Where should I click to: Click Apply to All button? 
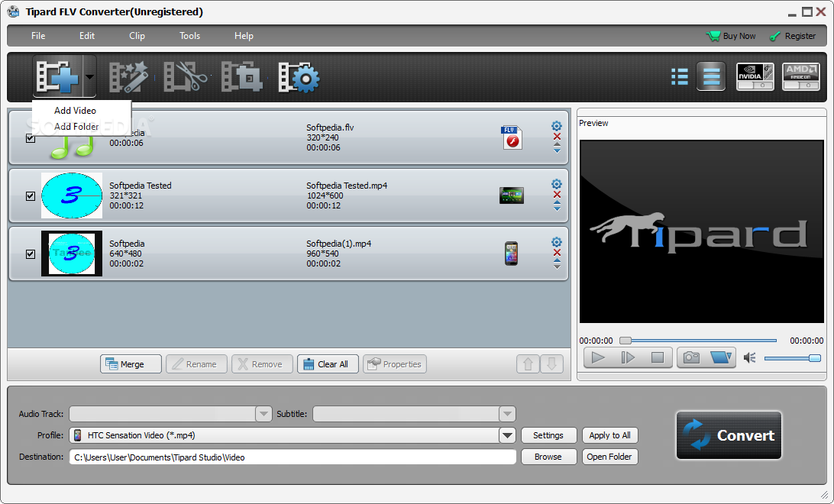coord(609,435)
